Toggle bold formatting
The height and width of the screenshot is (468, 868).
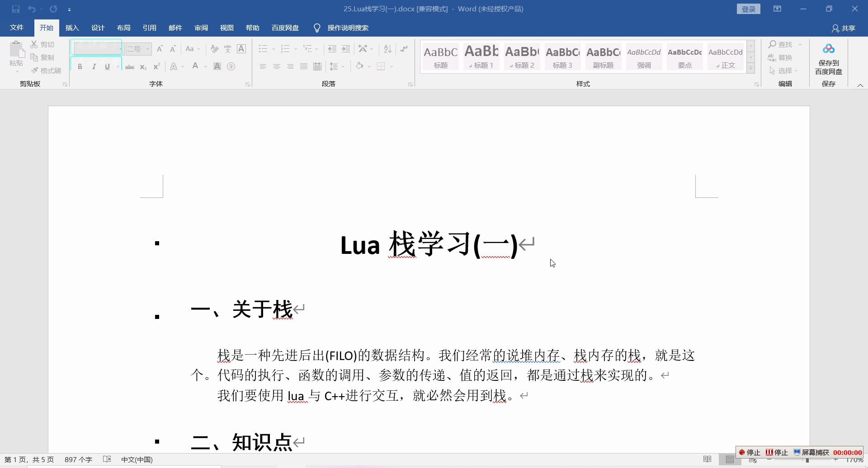pyautogui.click(x=80, y=66)
